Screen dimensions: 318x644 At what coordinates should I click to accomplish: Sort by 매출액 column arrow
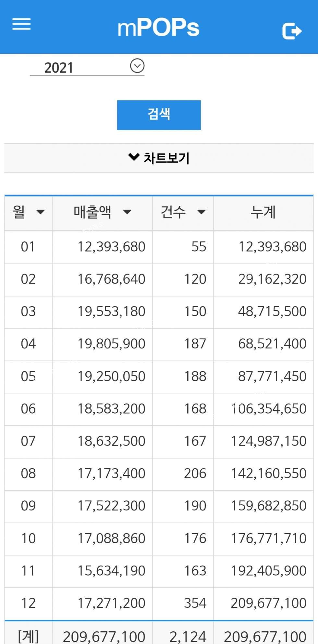pyautogui.click(x=127, y=212)
